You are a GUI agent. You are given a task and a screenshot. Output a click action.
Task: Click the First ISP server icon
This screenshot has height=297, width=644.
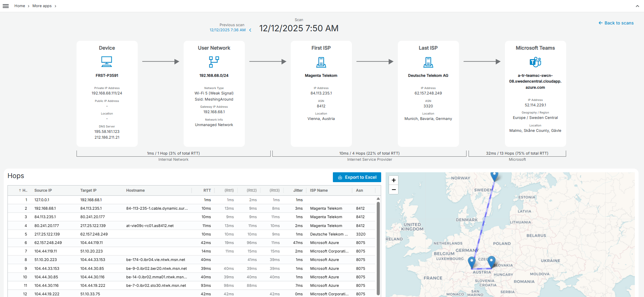point(321,62)
